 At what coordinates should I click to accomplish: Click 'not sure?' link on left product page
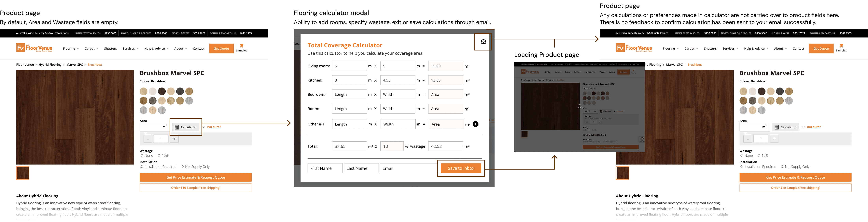pyautogui.click(x=214, y=127)
